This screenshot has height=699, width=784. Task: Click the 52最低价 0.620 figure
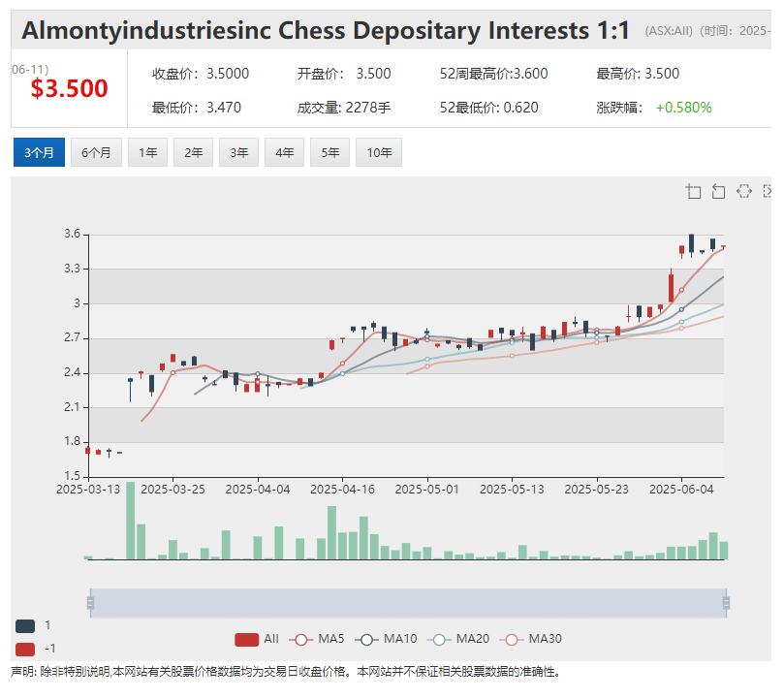pos(520,108)
